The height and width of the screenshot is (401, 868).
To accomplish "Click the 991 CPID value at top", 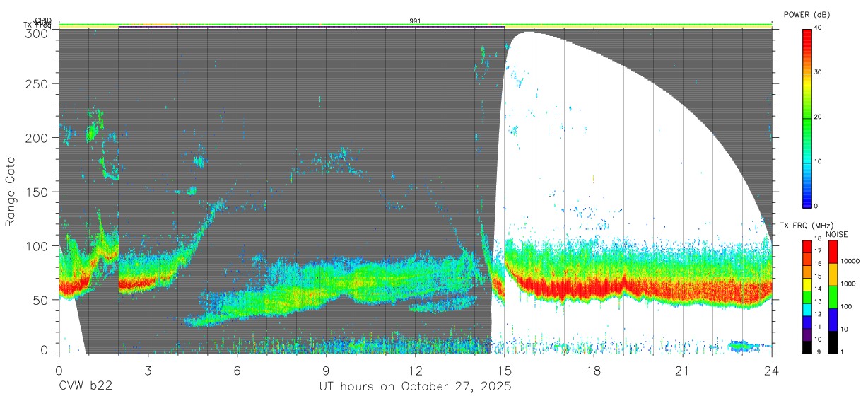I will click(415, 21).
